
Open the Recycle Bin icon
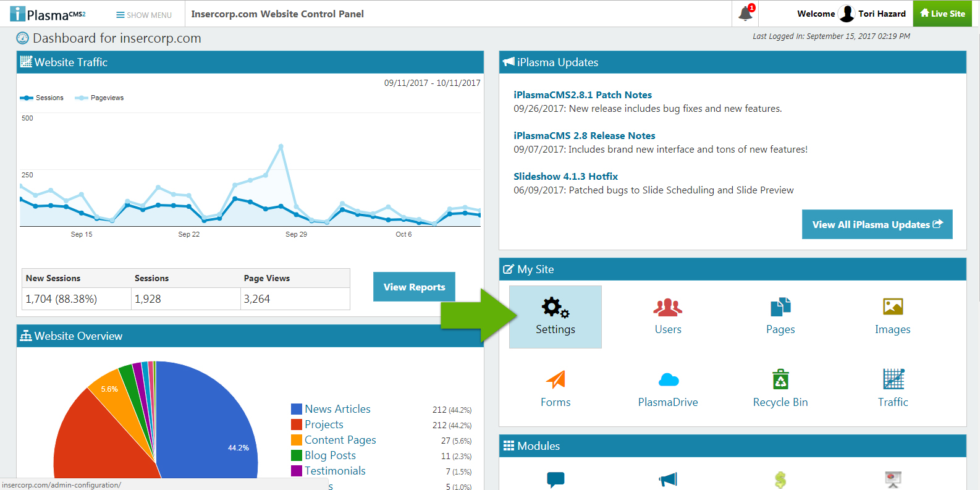780,379
